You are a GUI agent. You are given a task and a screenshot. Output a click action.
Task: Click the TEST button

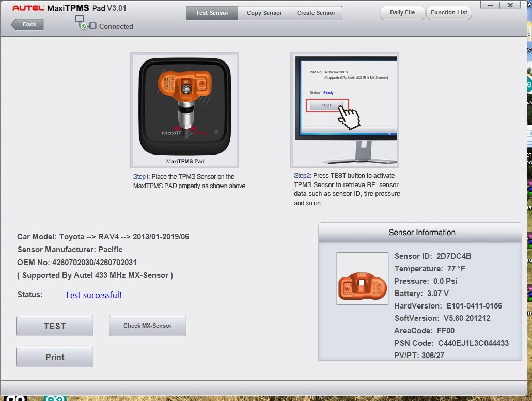pyautogui.click(x=55, y=326)
